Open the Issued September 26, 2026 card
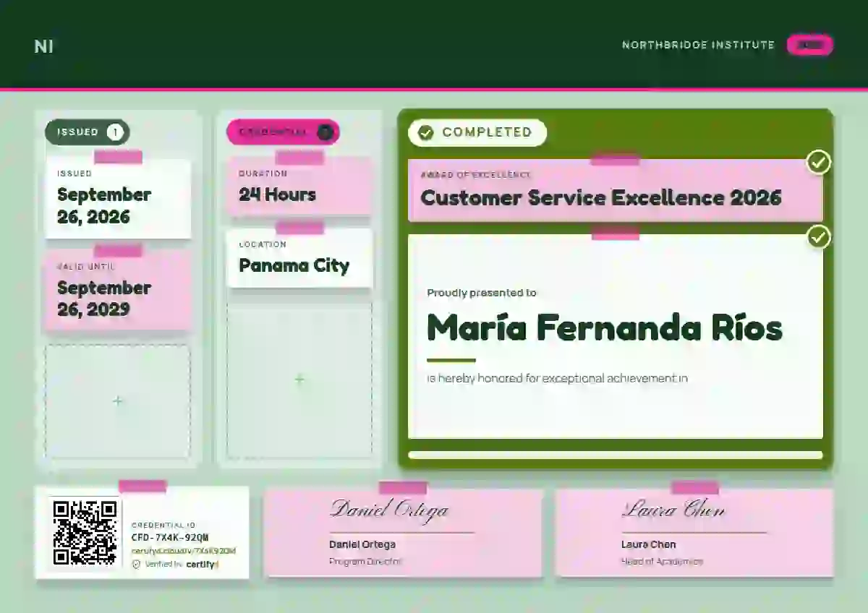This screenshot has width=868, height=613. (x=118, y=199)
